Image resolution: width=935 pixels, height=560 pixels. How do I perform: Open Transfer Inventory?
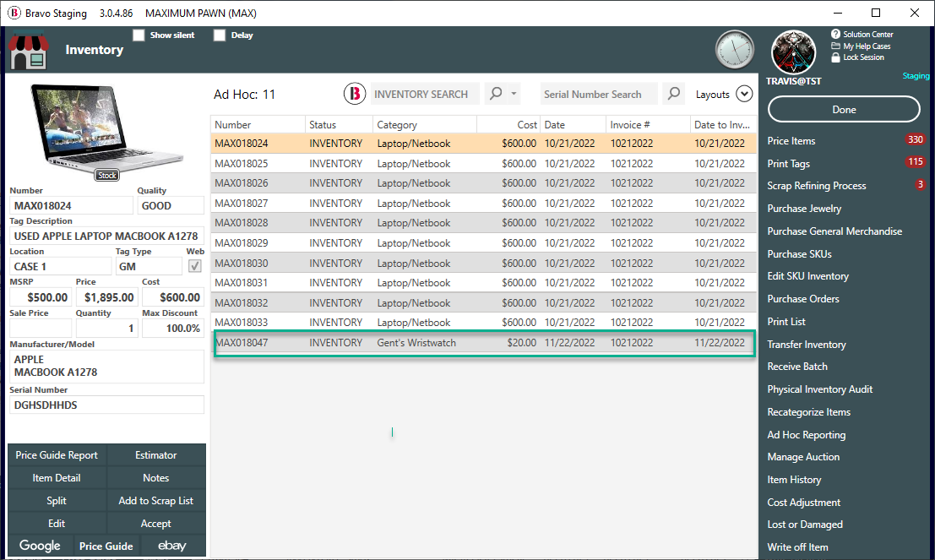point(807,344)
